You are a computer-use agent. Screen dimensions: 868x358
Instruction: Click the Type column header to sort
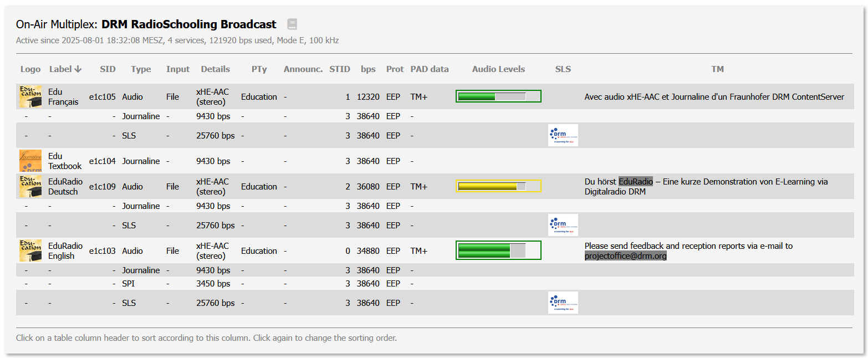(141, 69)
